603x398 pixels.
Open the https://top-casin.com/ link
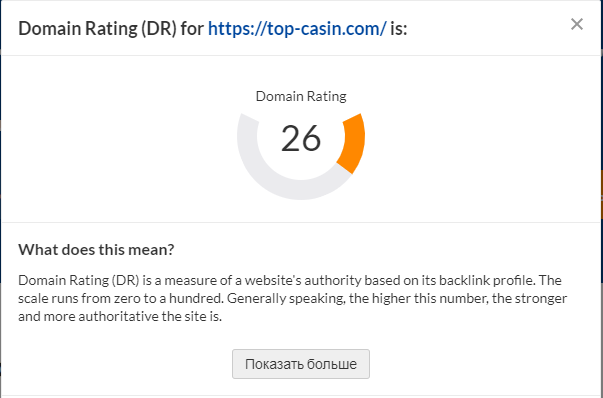tap(297, 29)
